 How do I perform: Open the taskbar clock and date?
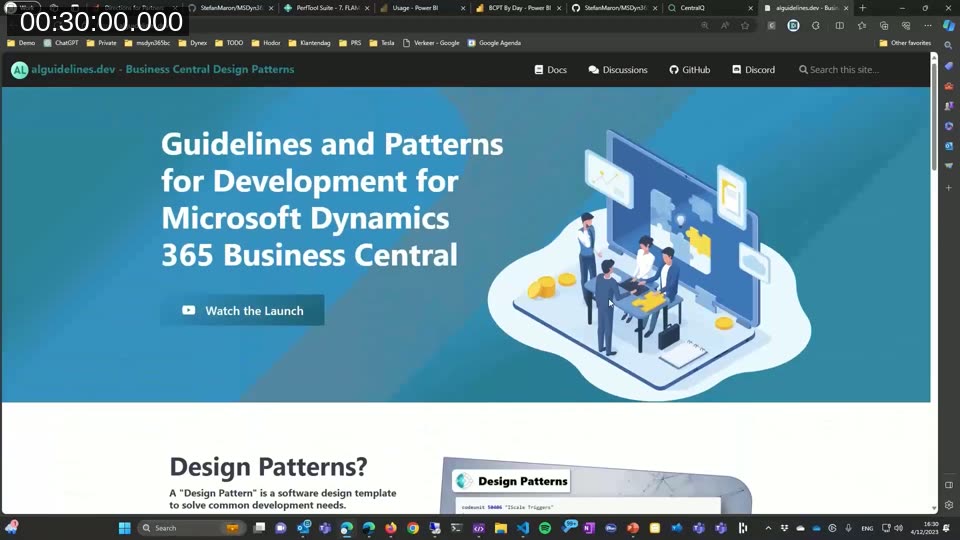coord(926,528)
